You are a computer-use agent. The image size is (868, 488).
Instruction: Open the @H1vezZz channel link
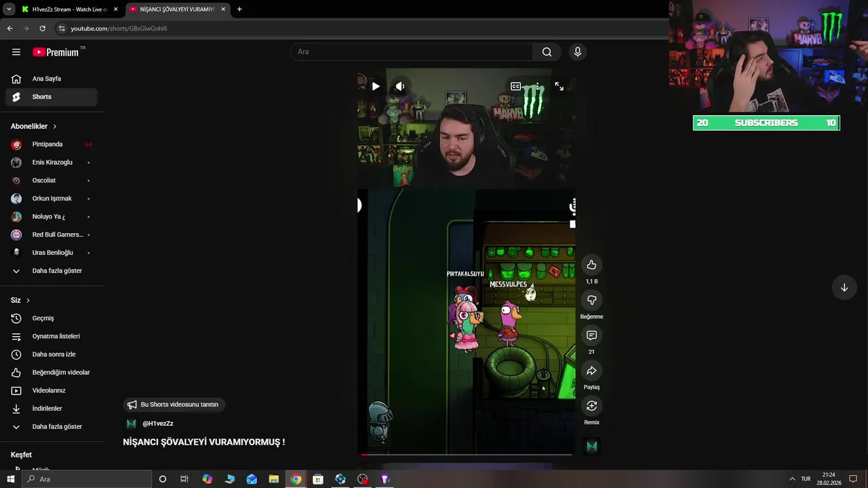click(x=158, y=424)
